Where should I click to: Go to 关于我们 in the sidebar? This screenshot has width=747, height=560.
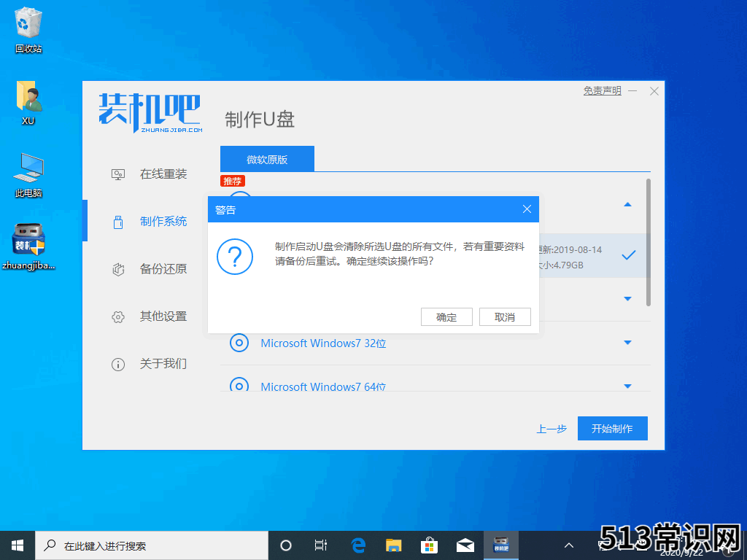tap(163, 364)
